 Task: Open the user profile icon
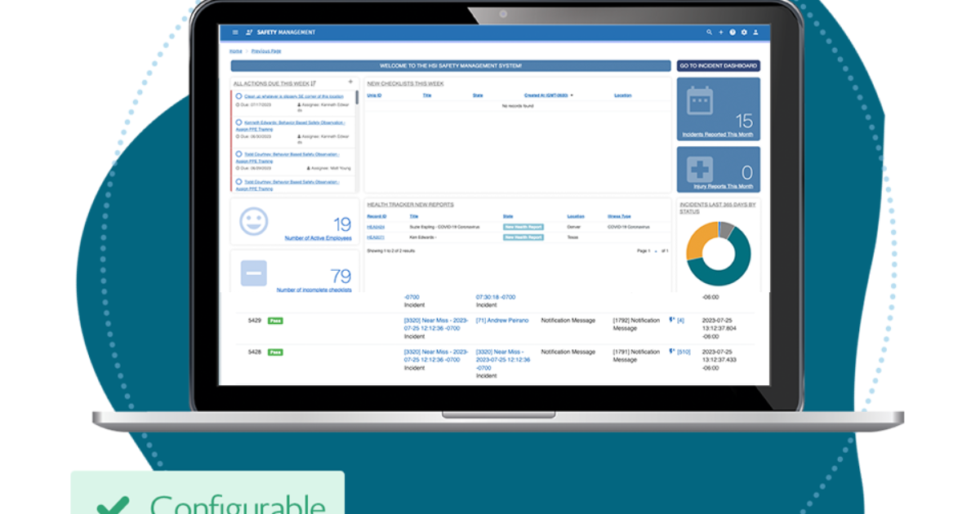coord(755,33)
